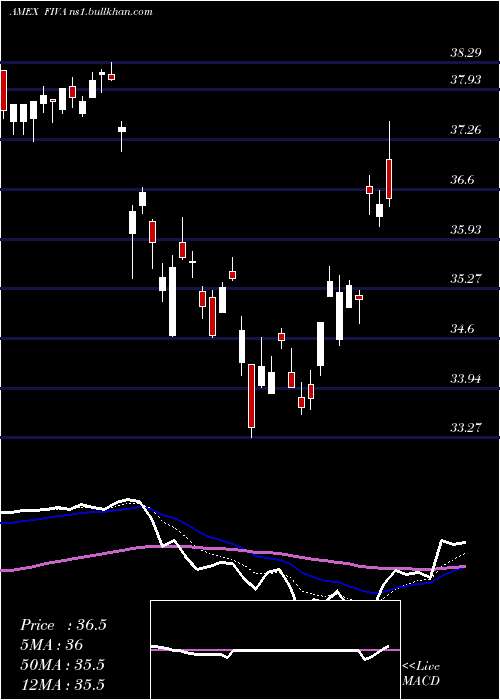
Task: Select the 36.6 price level label
Action: (462, 180)
